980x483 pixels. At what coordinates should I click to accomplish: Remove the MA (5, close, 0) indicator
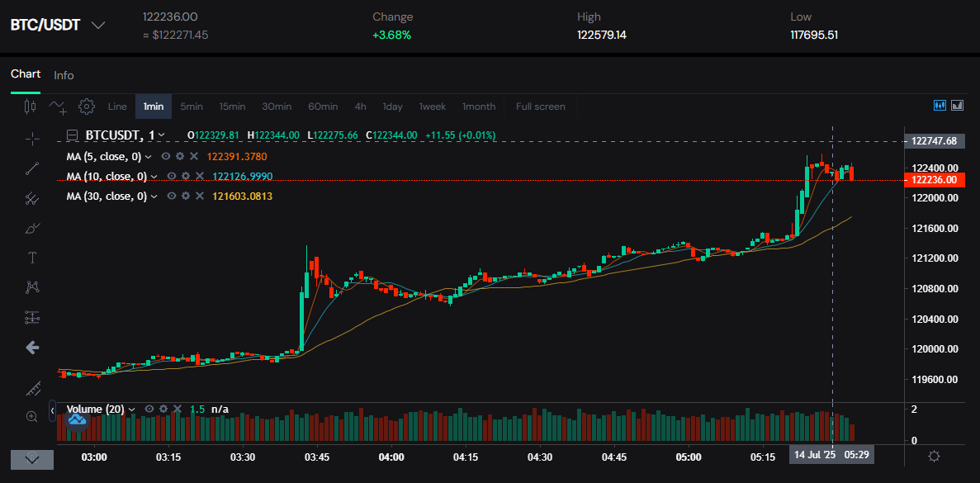point(194,156)
